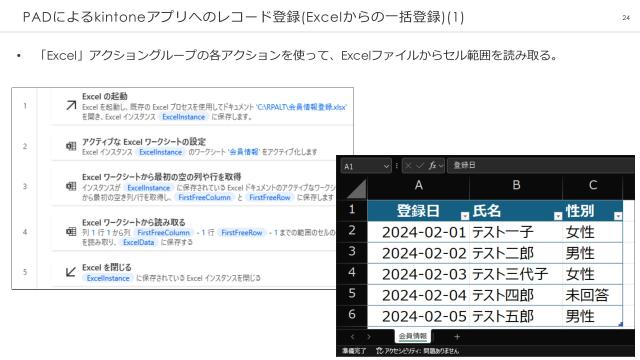The width and height of the screenshot is (640, 360).
Task: Click the formula bar confirm checkmark icon
Action: click(x=420, y=166)
